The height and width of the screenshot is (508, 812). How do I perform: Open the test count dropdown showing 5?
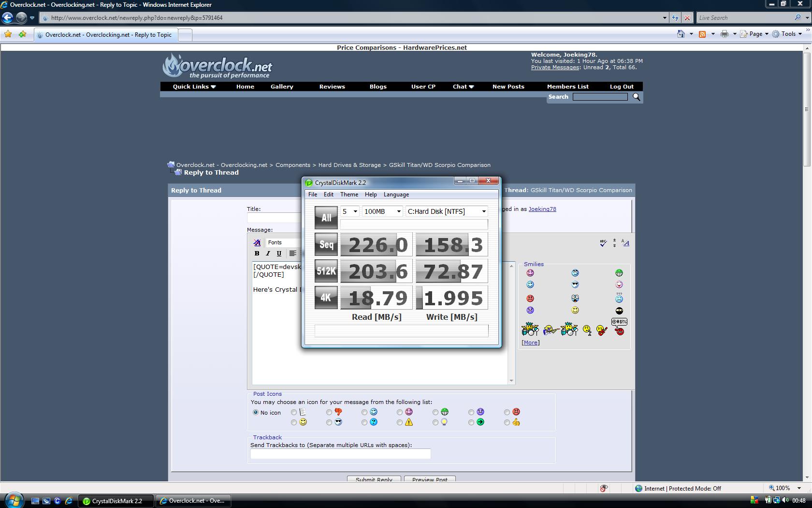tap(350, 211)
